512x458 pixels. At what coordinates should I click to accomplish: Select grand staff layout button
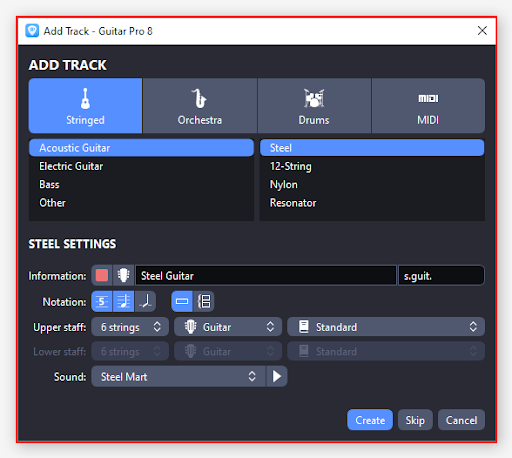(203, 302)
